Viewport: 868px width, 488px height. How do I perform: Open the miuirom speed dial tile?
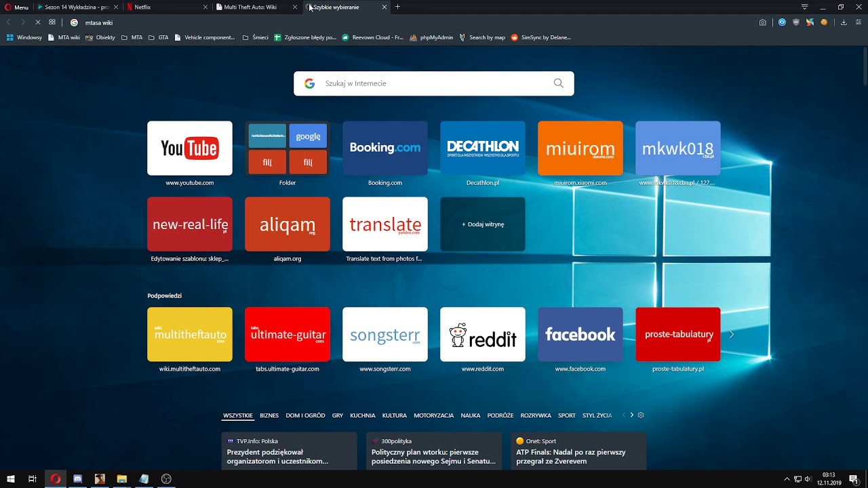tap(580, 148)
